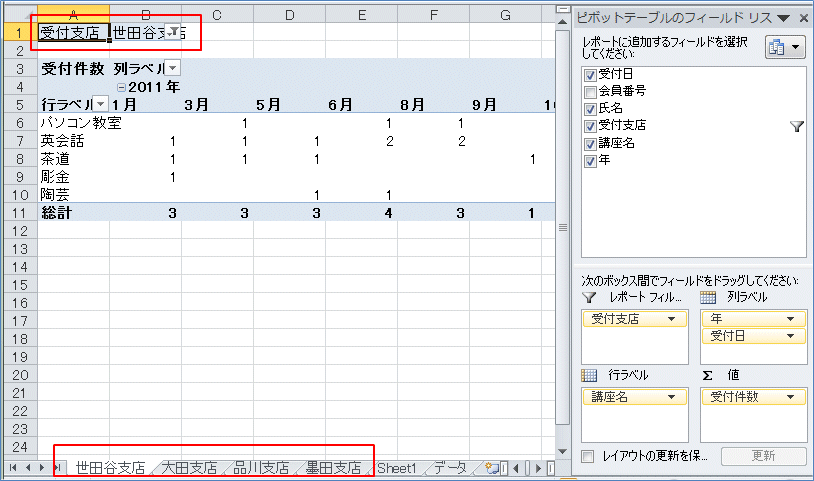This screenshot has height=481, width=814.
Task: Select column header F
Action: [433, 15]
